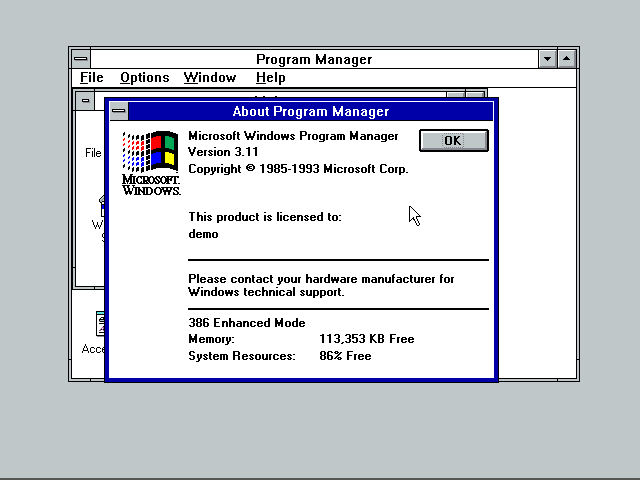Image resolution: width=640 pixels, height=480 pixels.
Task: Click the 'Memory:' label
Action: pyautogui.click(x=211, y=339)
